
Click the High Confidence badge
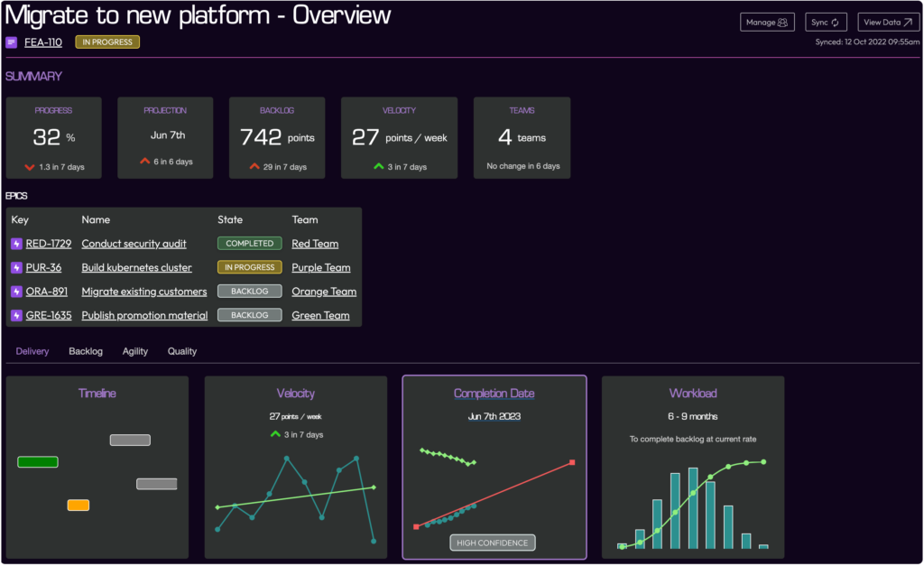pyautogui.click(x=493, y=543)
